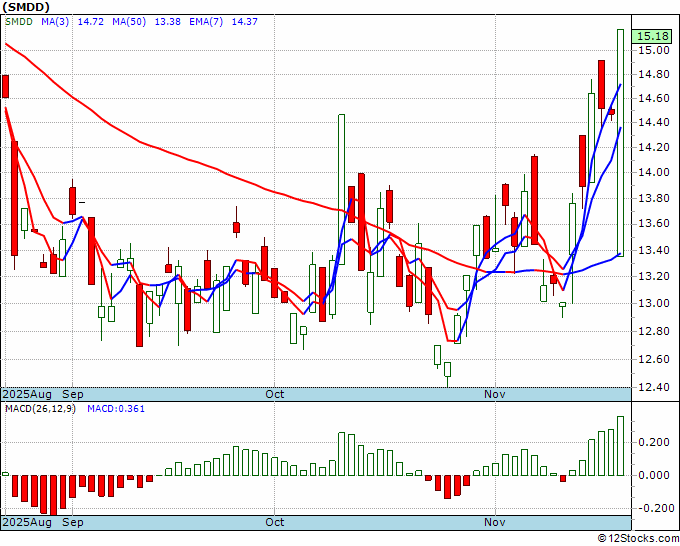680x546 pixels.
Task: Click the 14.80 price axis label
Action: pos(654,75)
